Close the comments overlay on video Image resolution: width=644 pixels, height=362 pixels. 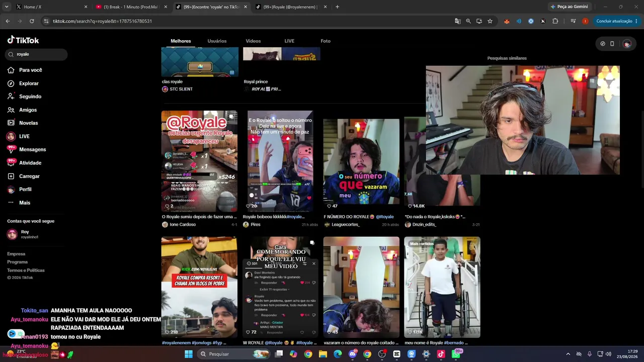313,263
